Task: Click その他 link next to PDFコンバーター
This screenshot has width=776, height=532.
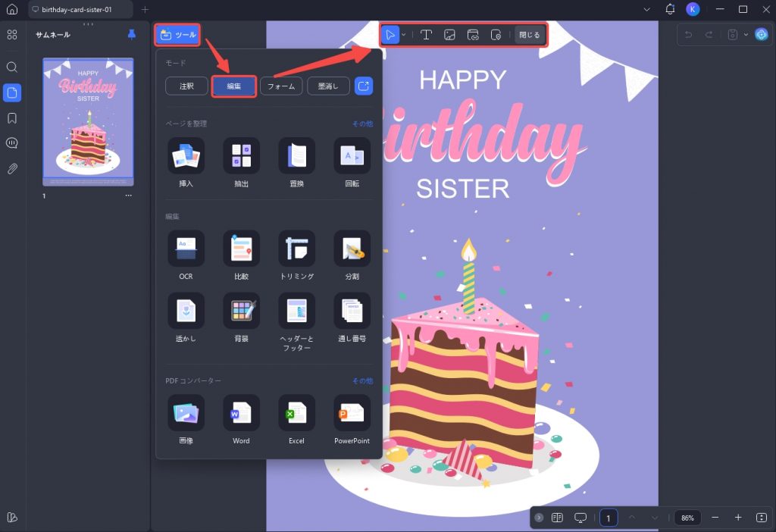Action: [x=363, y=380]
